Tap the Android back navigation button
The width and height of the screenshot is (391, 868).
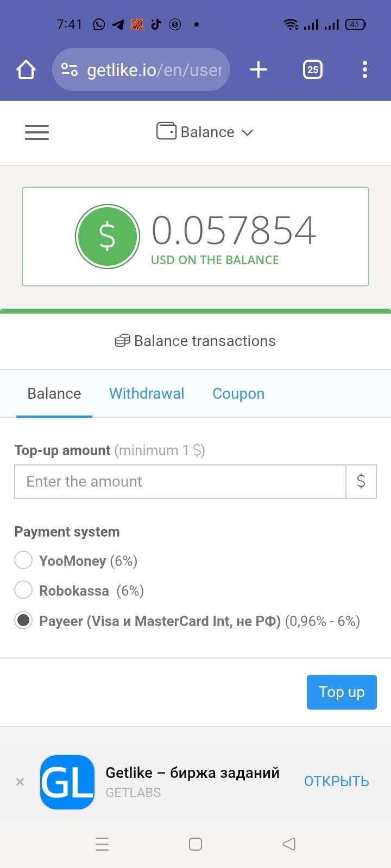(289, 844)
